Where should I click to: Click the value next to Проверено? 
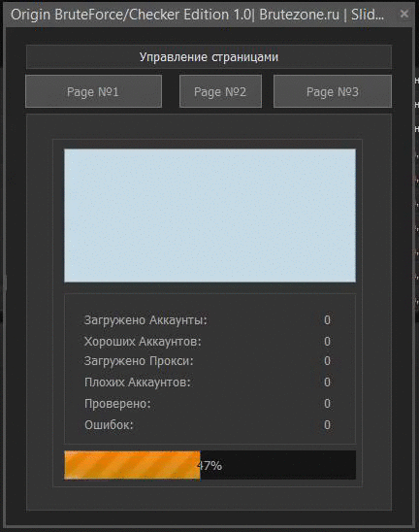point(327,404)
